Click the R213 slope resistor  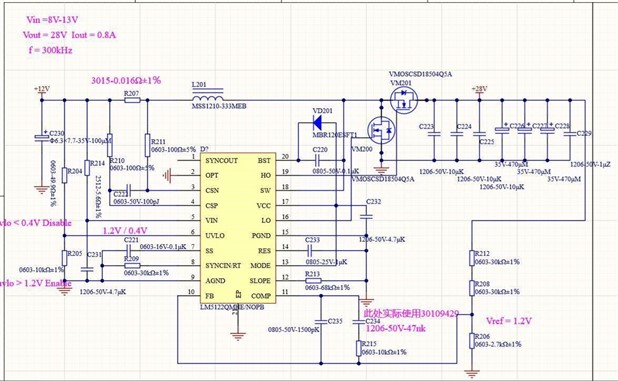coord(313,281)
